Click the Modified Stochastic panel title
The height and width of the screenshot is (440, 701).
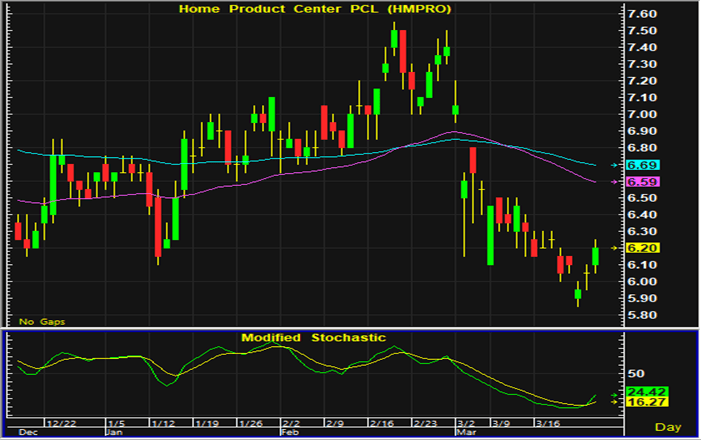(x=313, y=338)
